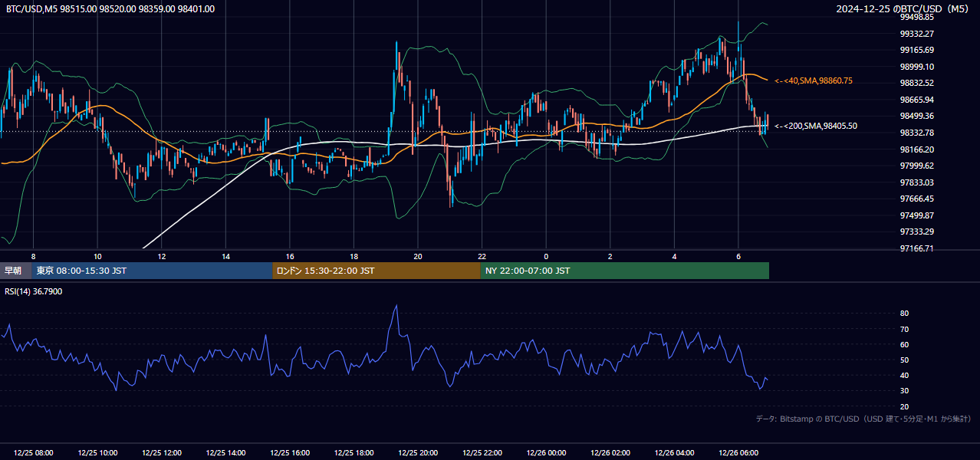980x460 pixels.
Task: Click the 東京 08:00-15:30 JST session bar
Action: coord(152,271)
